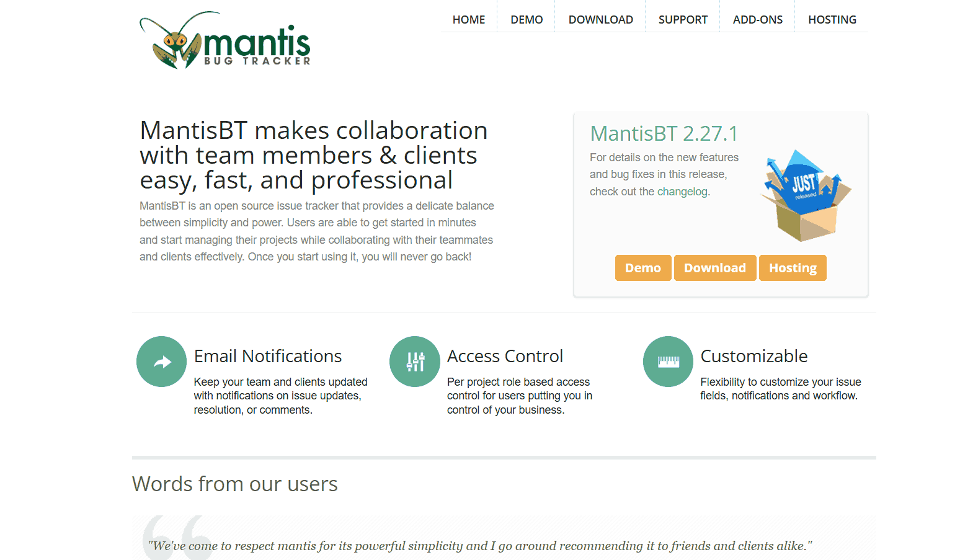The height and width of the screenshot is (560, 960).
Task: Open the ADD-ONS navigation item
Action: click(757, 19)
